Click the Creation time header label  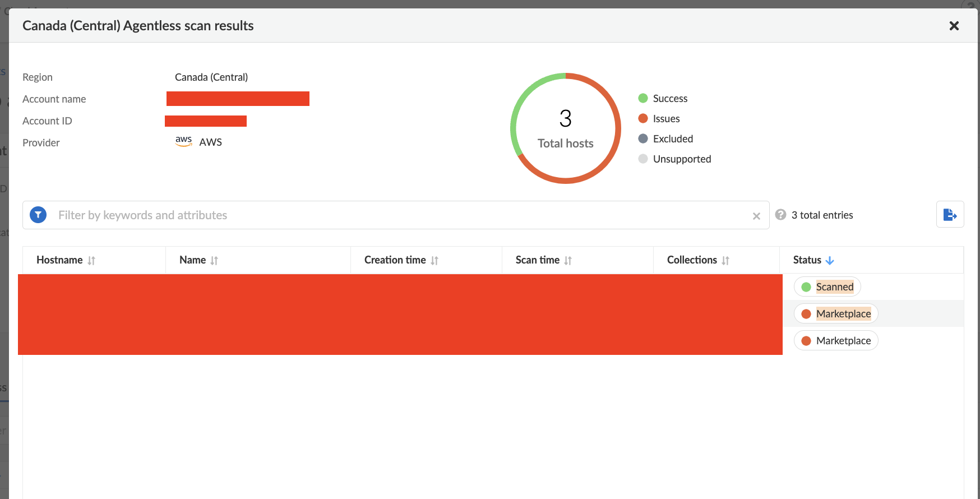[x=395, y=260]
